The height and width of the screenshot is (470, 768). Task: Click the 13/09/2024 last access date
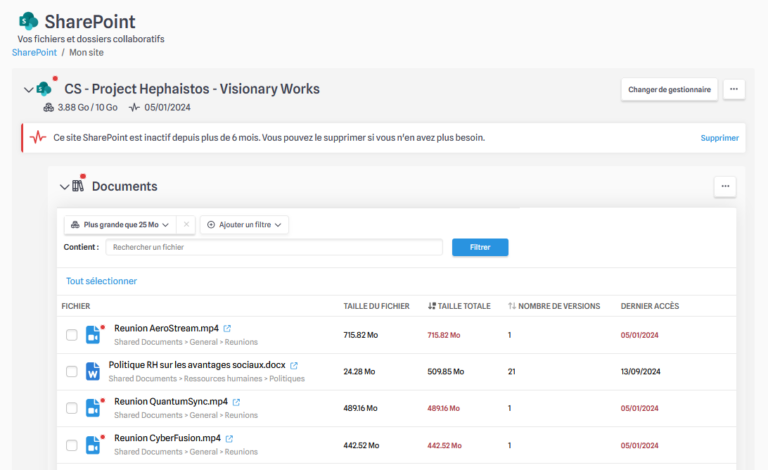pos(640,372)
